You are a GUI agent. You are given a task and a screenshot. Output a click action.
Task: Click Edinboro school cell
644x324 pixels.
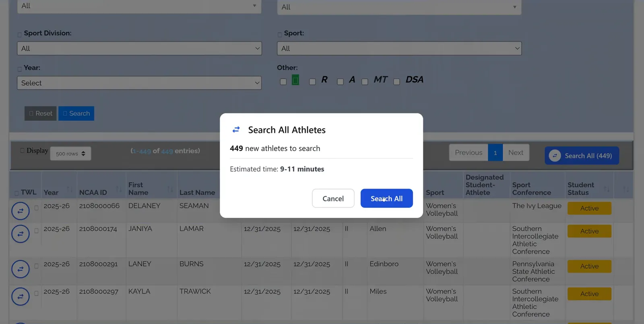[x=384, y=264]
